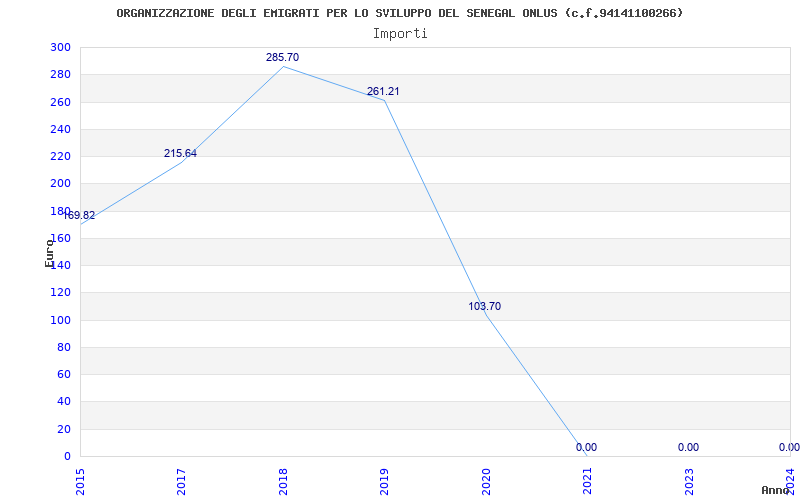Click the 2015 x-axis label
The height and width of the screenshot is (500, 800).
click(80, 482)
